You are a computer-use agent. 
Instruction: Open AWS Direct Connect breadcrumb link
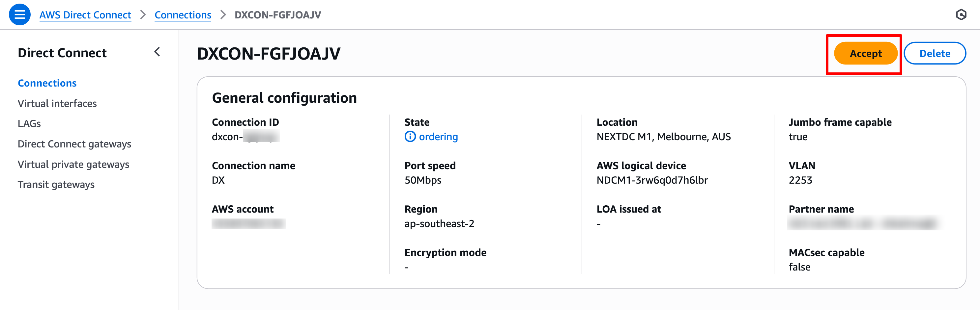pos(85,15)
